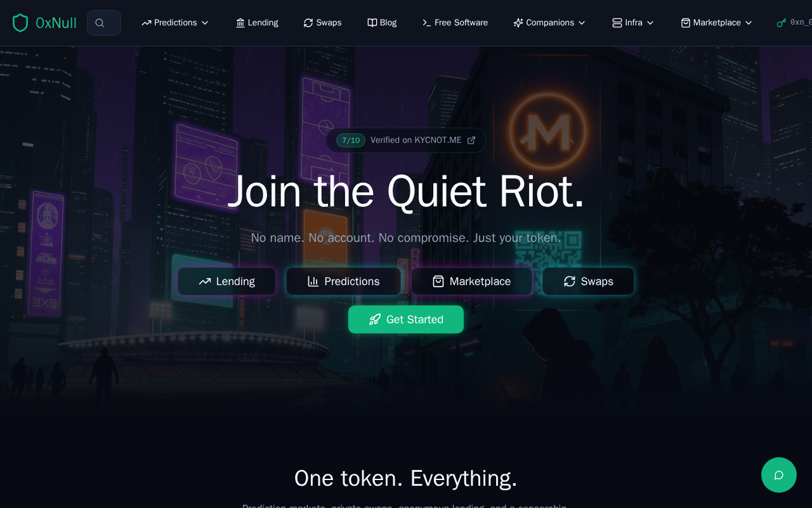Open the Blog nav item

(x=382, y=23)
